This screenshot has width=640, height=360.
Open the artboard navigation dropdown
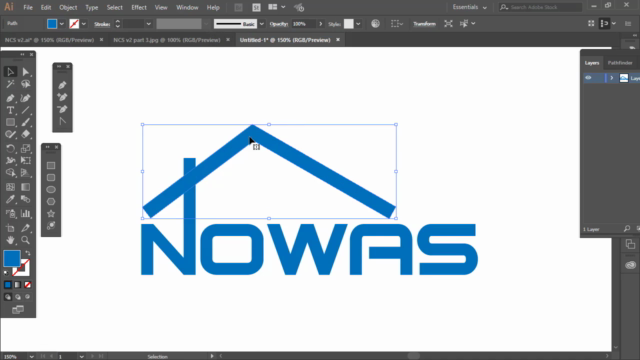[x=81, y=357]
